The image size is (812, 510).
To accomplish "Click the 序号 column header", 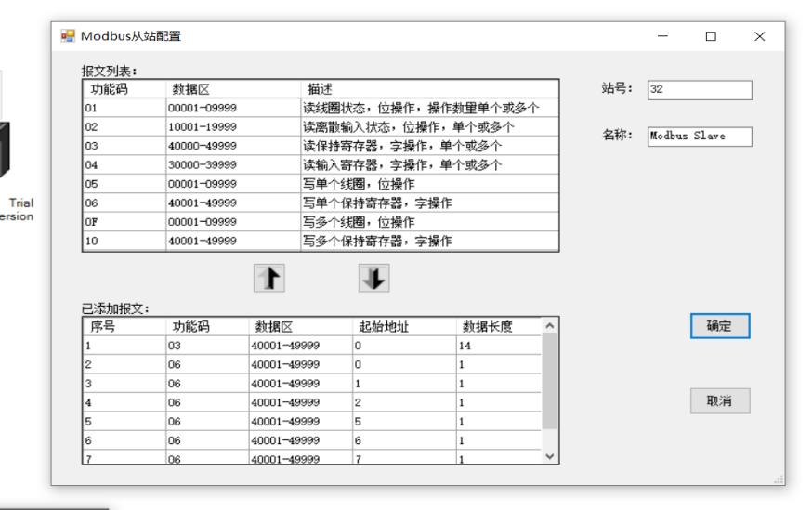I will tap(124, 327).
